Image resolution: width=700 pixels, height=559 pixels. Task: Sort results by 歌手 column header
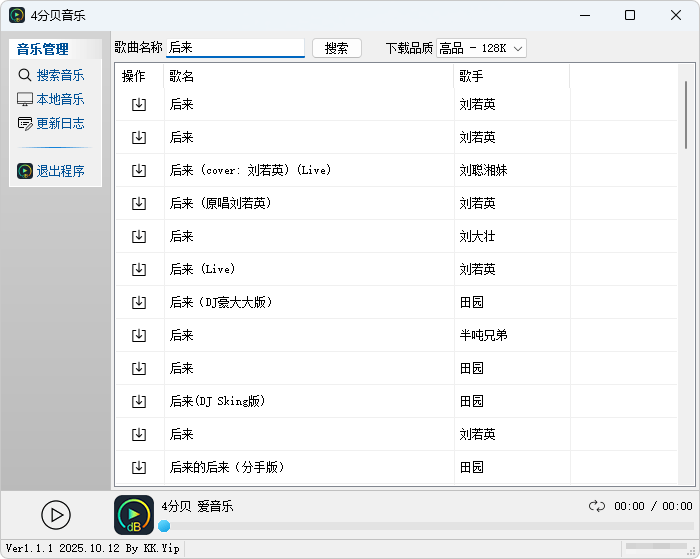pyautogui.click(x=511, y=76)
